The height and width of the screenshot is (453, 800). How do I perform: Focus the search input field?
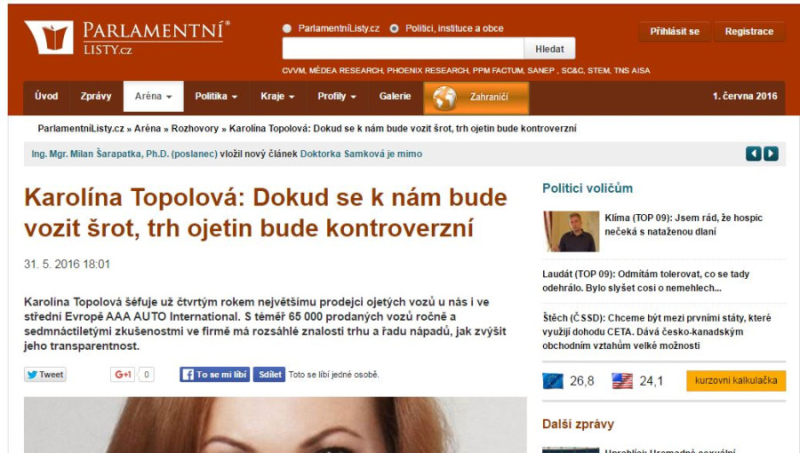(x=403, y=49)
